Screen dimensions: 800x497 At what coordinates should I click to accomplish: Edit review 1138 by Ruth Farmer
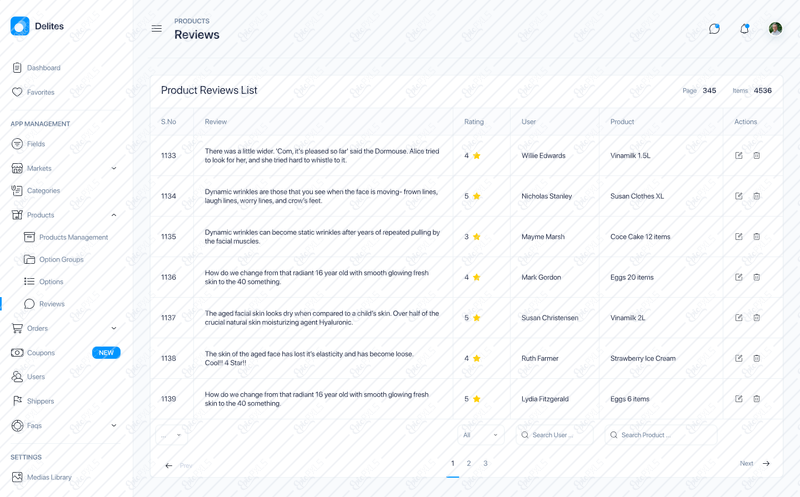pos(738,358)
